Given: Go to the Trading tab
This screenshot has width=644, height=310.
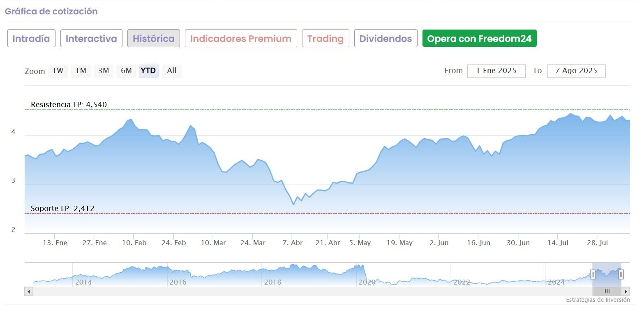Looking at the screenshot, I should coord(325,39).
